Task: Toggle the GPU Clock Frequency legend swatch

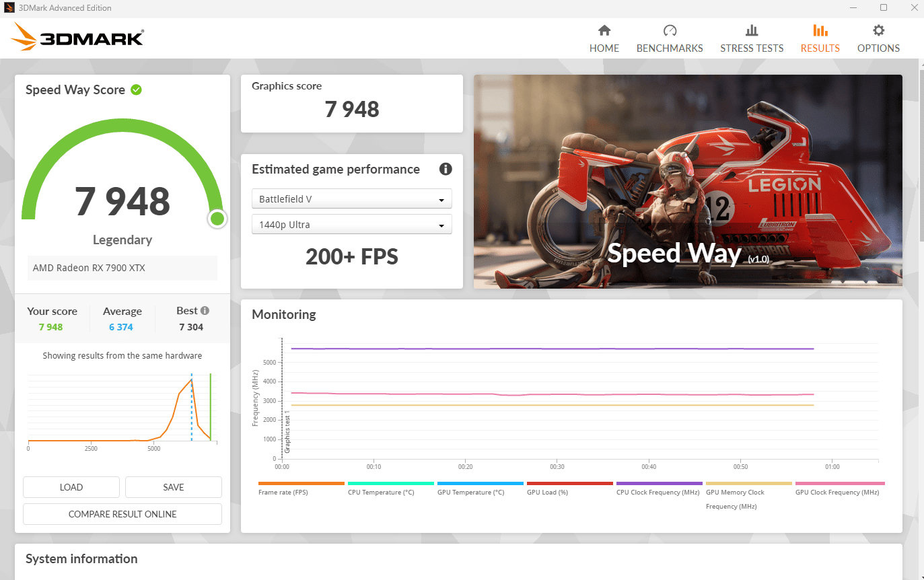Action: pyautogui.click(x=840, y=483)
